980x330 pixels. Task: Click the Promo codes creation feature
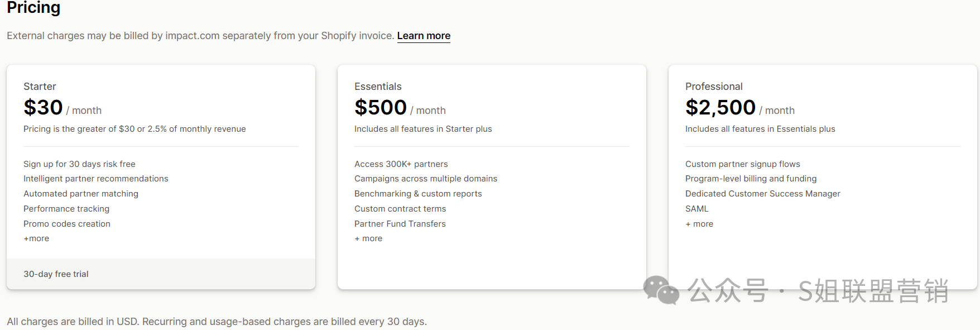pyautogui.click(x=67, y=224)
